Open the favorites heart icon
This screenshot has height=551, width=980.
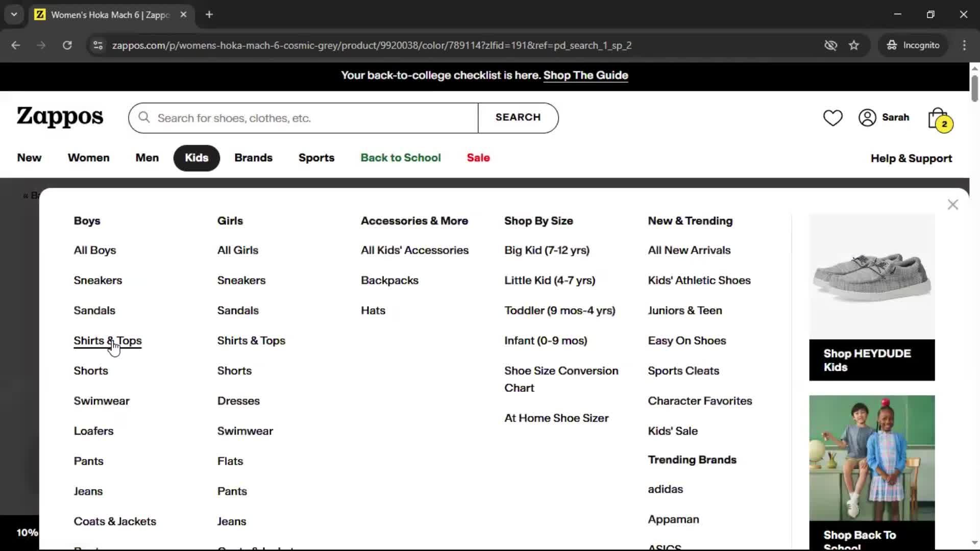coord(832,118)
